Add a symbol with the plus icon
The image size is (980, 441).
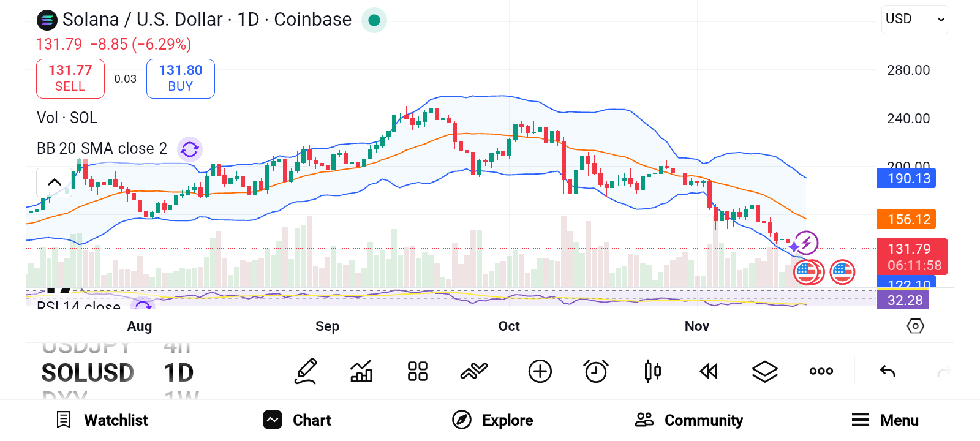click(540, 371)
